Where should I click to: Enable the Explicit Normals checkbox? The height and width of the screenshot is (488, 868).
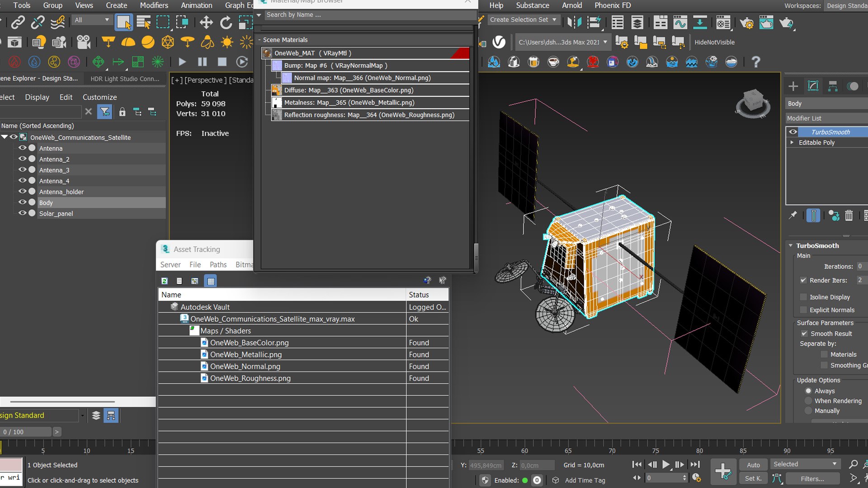coord(803,310)
